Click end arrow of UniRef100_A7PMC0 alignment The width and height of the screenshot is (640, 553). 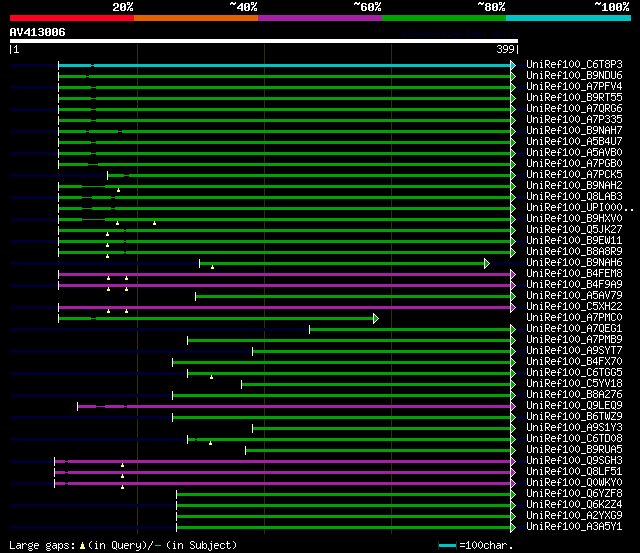click(x=376, y=318)
